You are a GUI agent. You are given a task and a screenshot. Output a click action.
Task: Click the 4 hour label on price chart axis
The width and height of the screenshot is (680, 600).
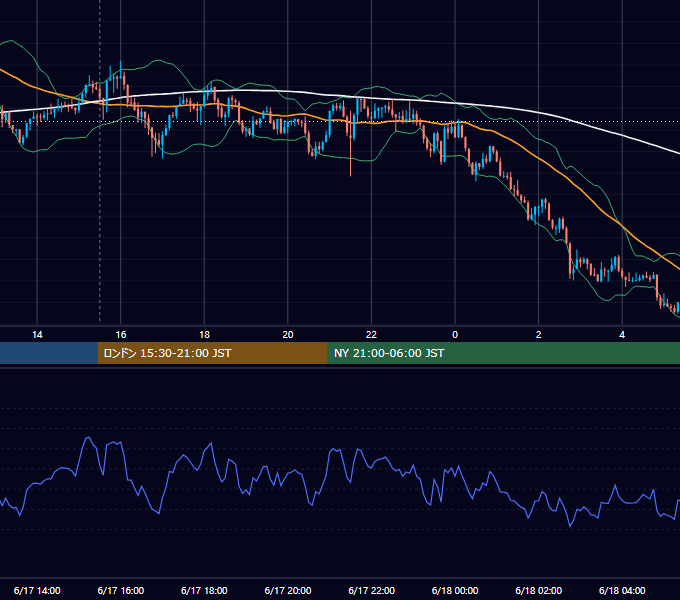(x=622, y=335)
